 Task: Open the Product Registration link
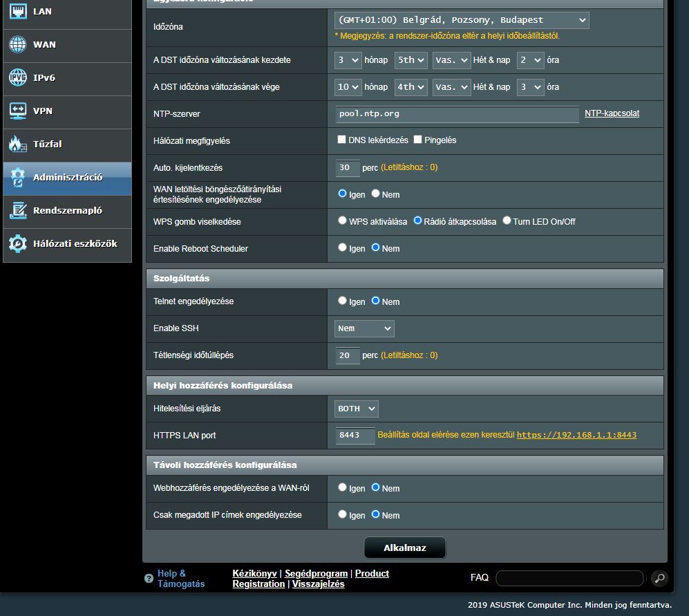point(311,579)
